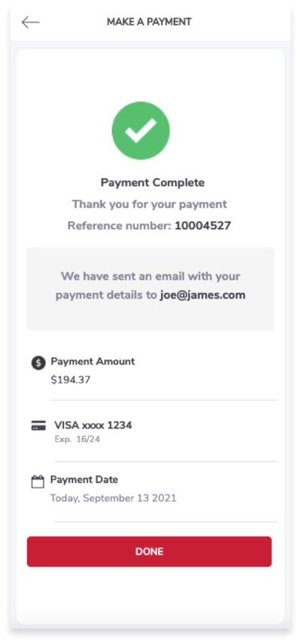This screenshot has width=301, height=644.
Task: Click the Payment Amount label
Action: click(x=93, y=361)
